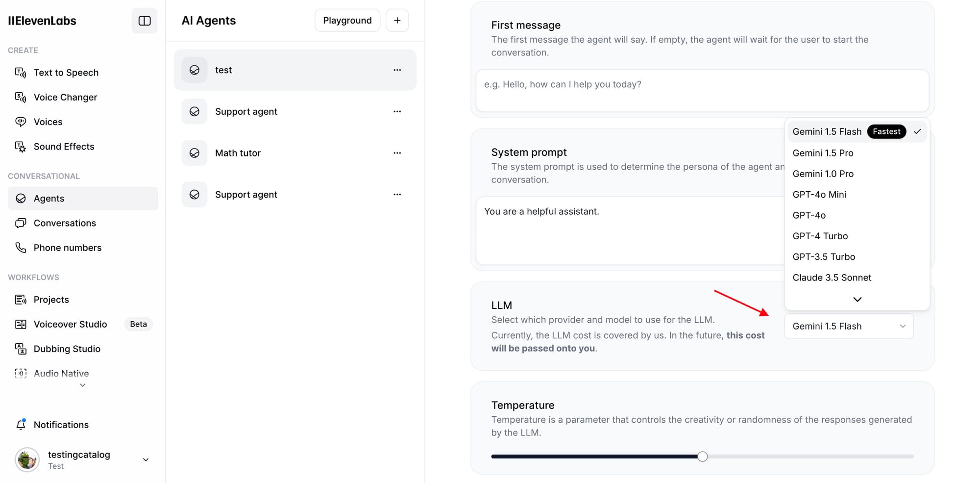Adjust the Temperature slider handle

pyautogui.click(x=702, y=457)
